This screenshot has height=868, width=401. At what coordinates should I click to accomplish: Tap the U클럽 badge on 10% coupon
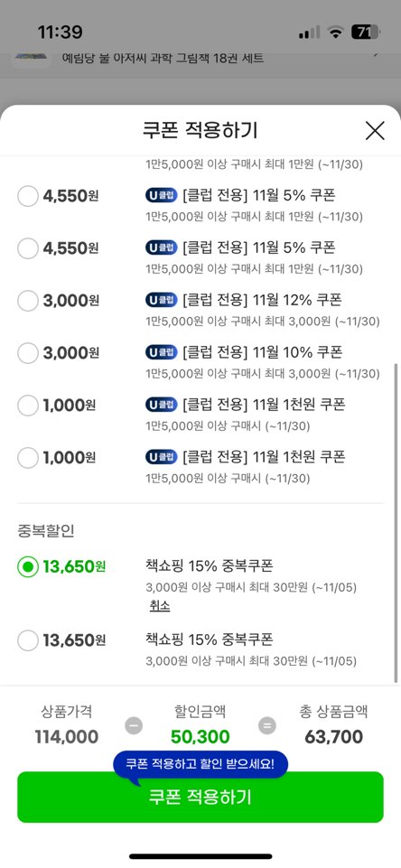click(162, 352)
